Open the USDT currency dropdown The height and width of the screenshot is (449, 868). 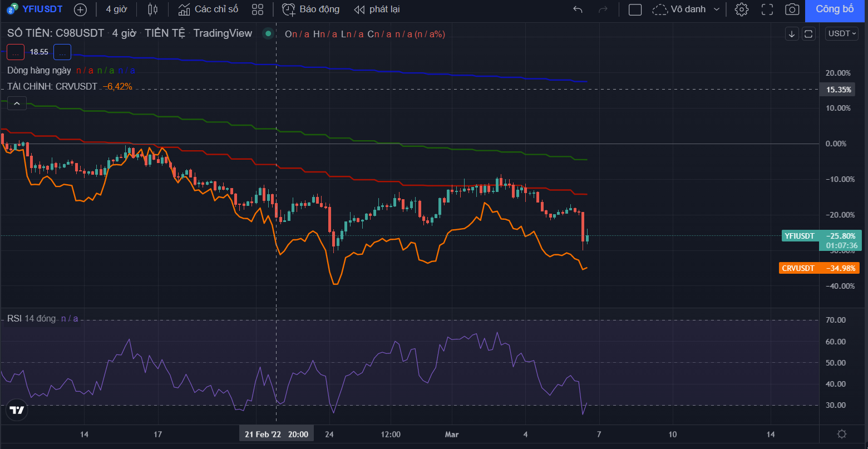click(842, 33)
